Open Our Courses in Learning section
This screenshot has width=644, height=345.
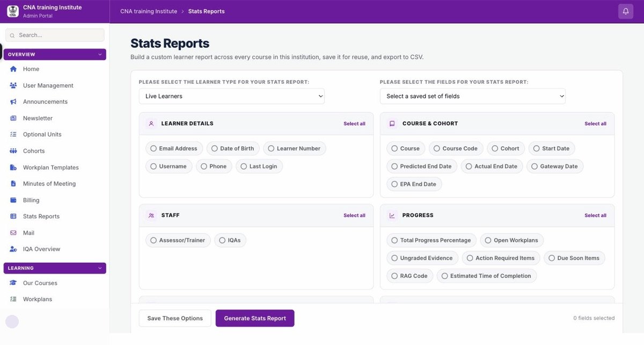pos(40,283)
